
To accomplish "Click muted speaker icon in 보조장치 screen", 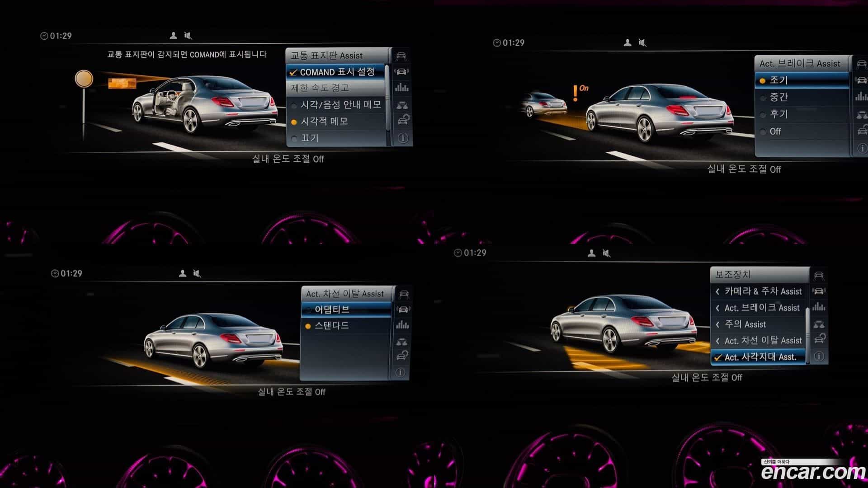I will tap(607, 253).
